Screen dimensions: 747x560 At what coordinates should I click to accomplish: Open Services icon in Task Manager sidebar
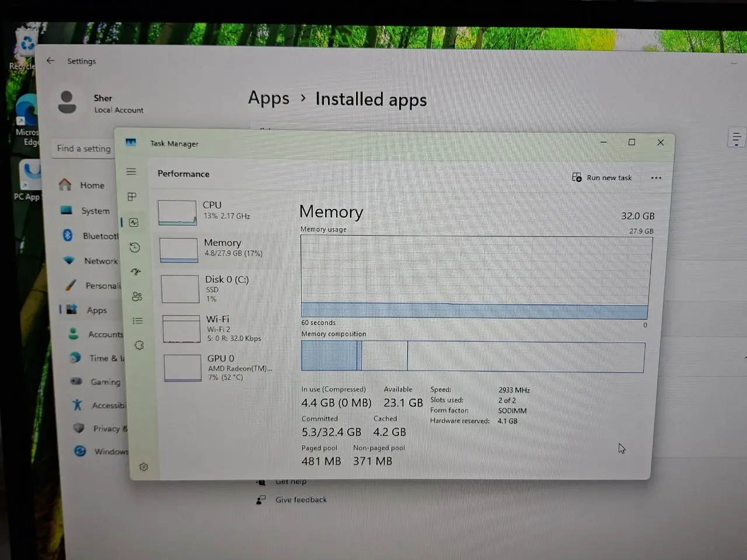(139, 345)
